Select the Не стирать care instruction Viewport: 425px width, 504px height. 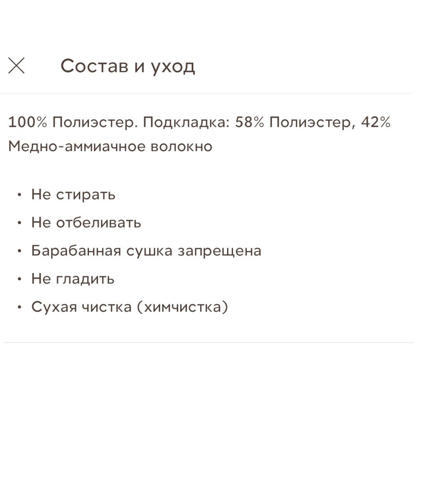(73, 194)
